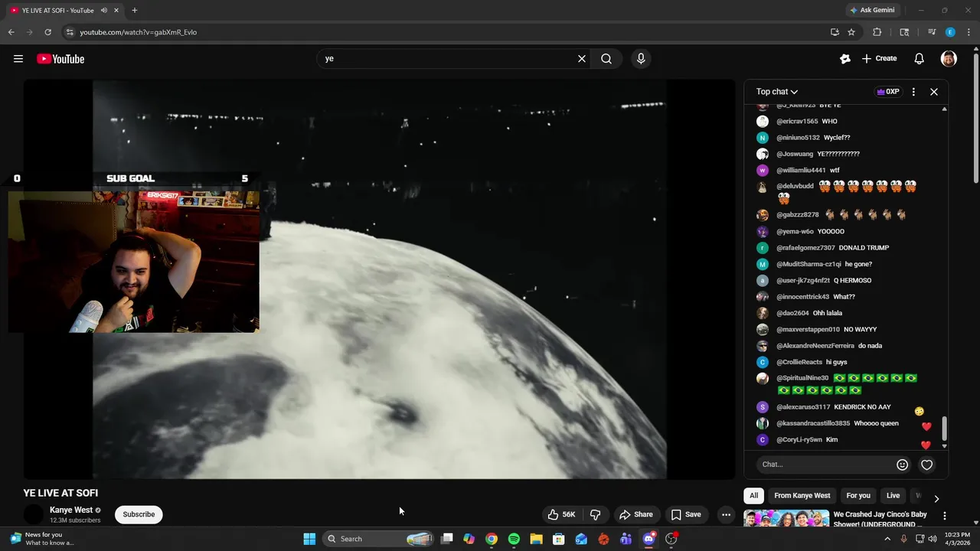Open more actions ellipsis under video
Screen dimensions: 980x551
tap(726, 514)
